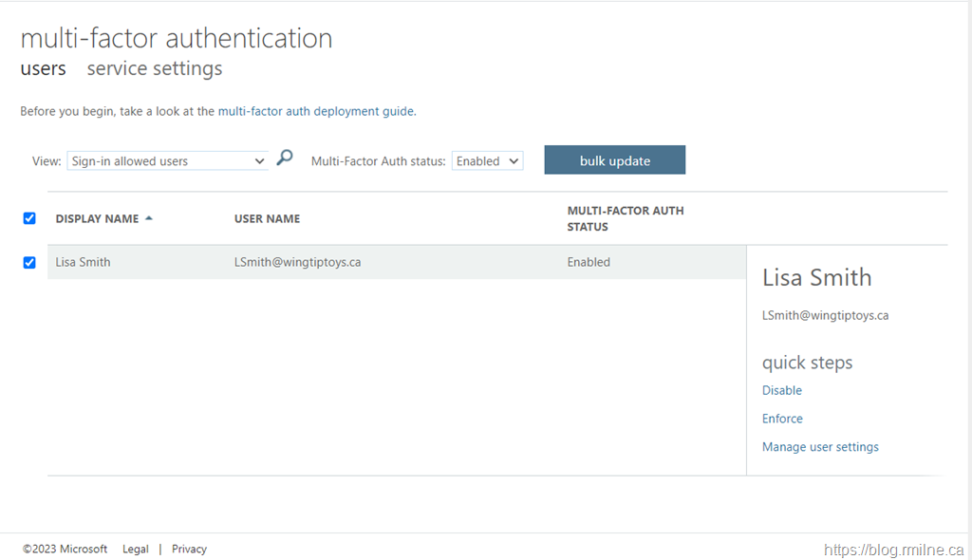Select the Lisa Smith name in user row
The width and height of the screenshot is (972, 560).
(83, 262)
